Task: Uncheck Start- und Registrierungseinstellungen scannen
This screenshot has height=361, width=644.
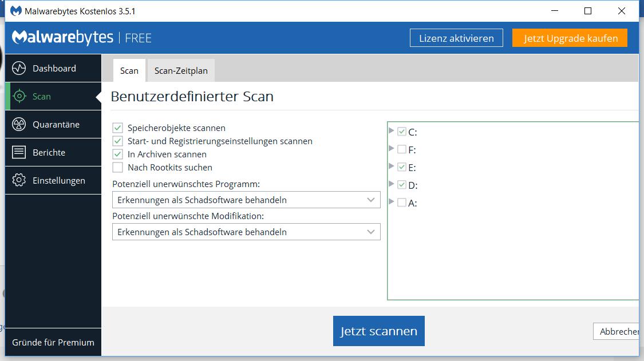Action: pos(117,141)
